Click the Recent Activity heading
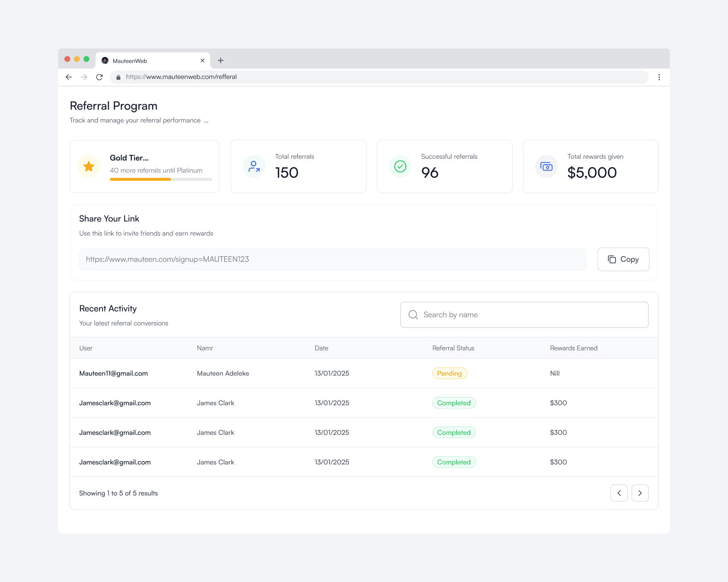This screenshot has height=582, width=728. point(108,309)
